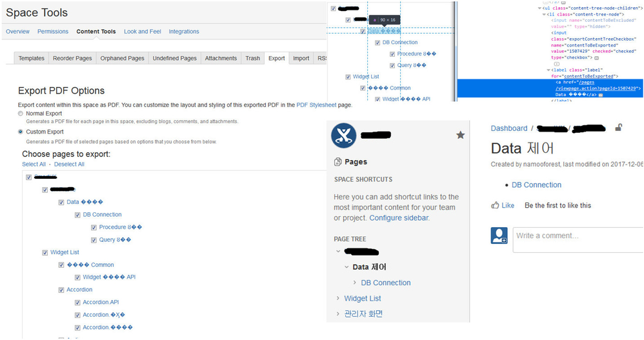644x340 pixels.
Task: Expand 관리자 화면 in the page tree
Action: pyautogui.click(x=338, y=314)
